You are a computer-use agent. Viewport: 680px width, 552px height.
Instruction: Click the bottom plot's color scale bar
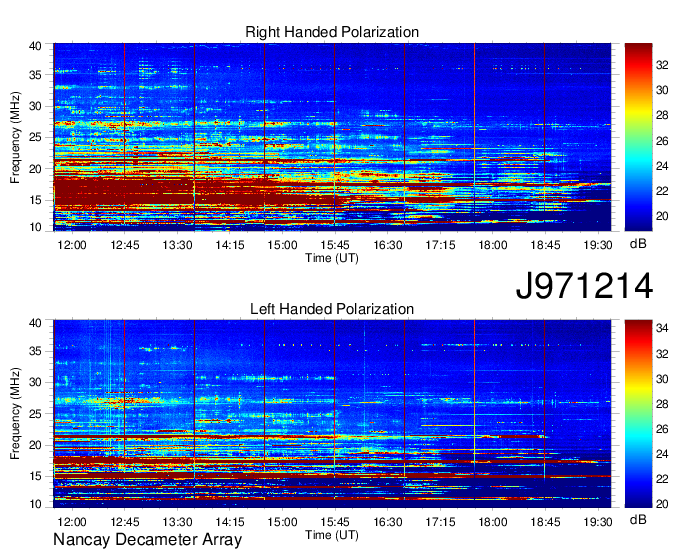point(638,414)
